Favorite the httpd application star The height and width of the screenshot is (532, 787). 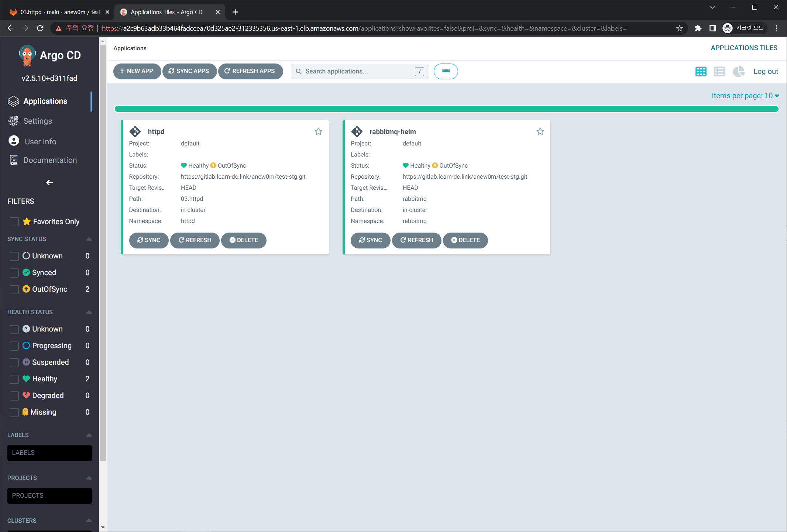tap(318, 131)
